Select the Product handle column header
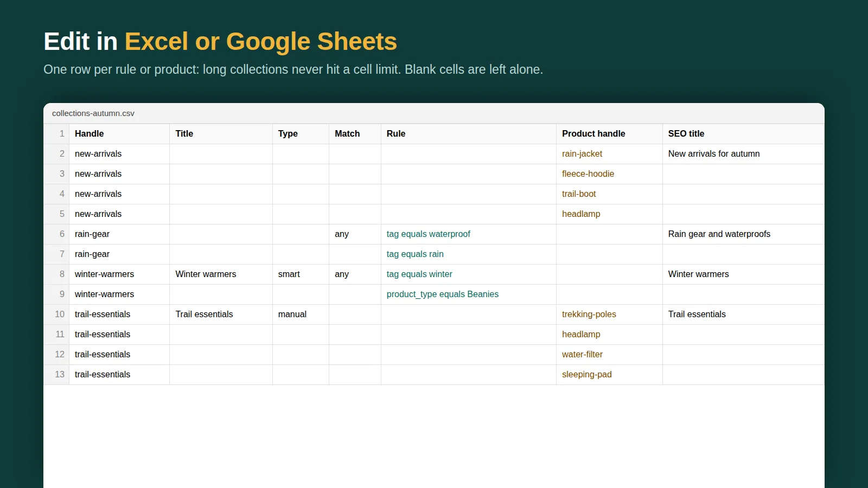Viewport: 868px width, 488px height. point(609,134)
